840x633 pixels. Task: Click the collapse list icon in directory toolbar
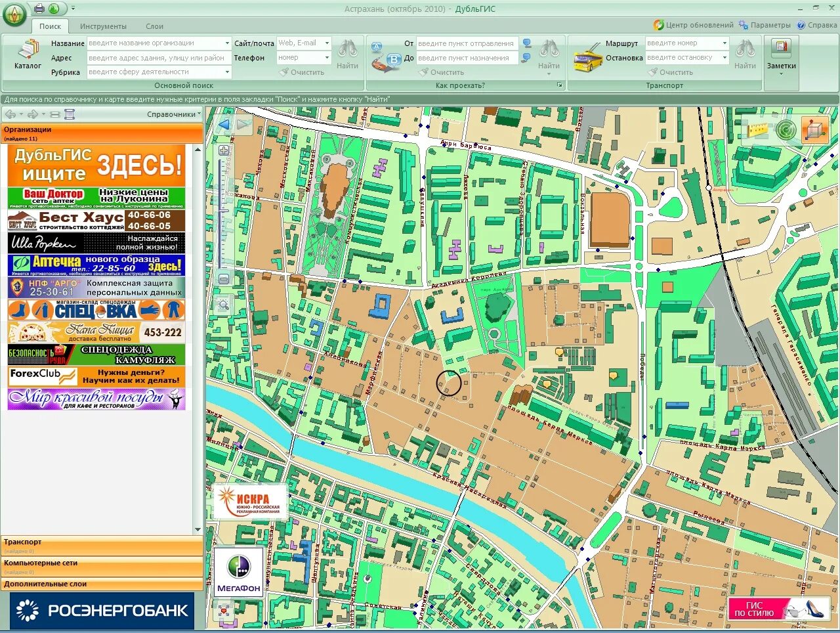(55, 114)
